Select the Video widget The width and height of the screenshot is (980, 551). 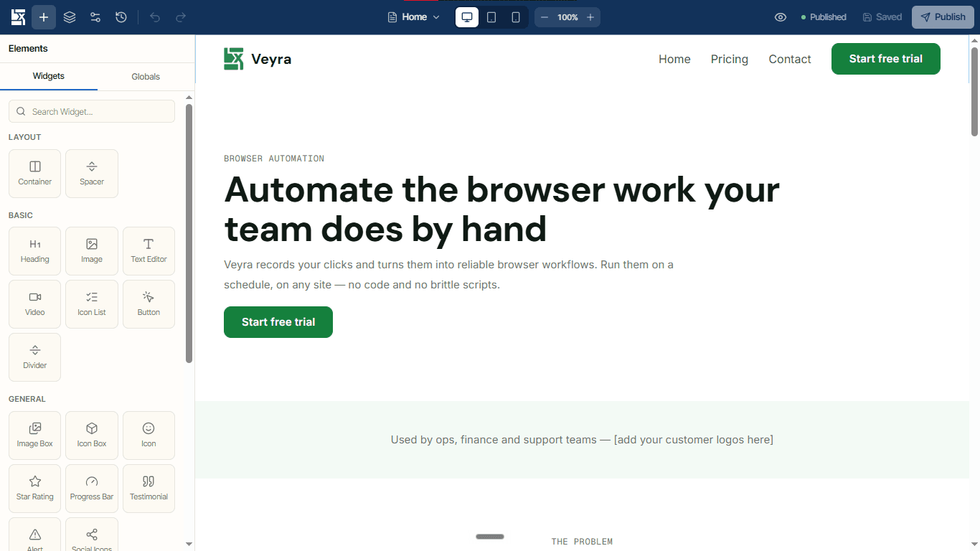coord(35,304)
